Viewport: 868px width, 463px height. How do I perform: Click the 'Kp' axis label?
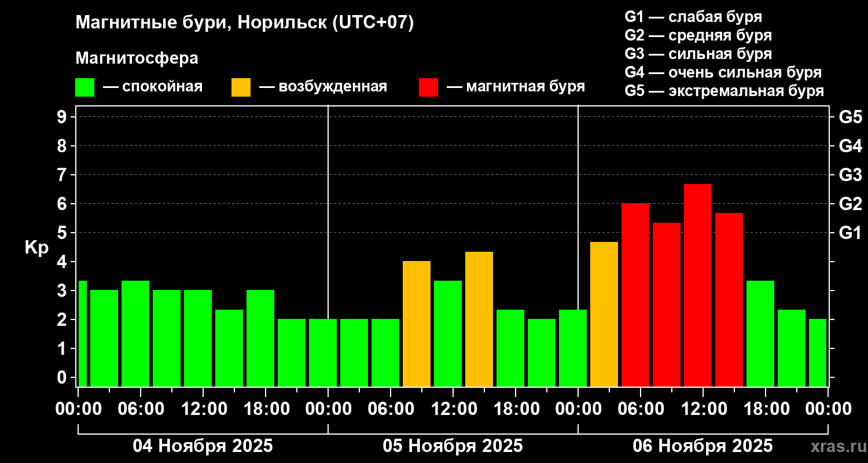click(36, 248)
